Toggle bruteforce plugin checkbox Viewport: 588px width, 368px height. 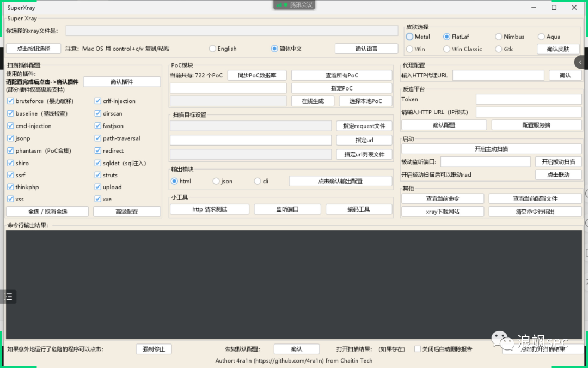pyautogui.click(x=10, y=101)
